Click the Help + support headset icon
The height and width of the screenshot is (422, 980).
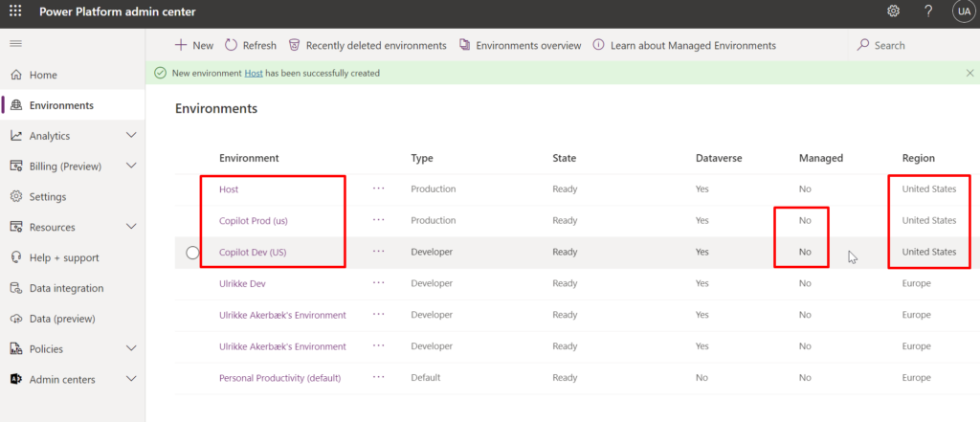coord(16,257)
